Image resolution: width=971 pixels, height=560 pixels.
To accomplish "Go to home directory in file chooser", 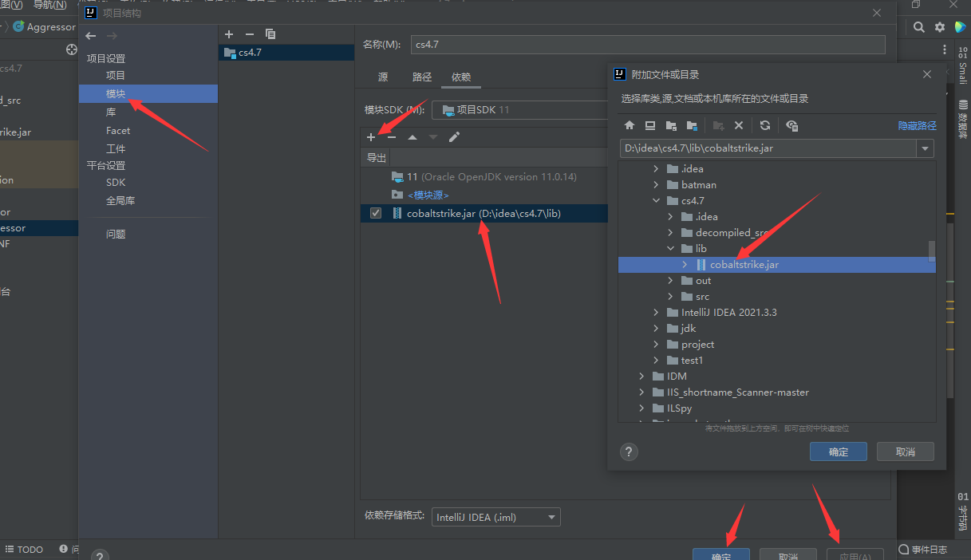I will [x=630, y=125].
